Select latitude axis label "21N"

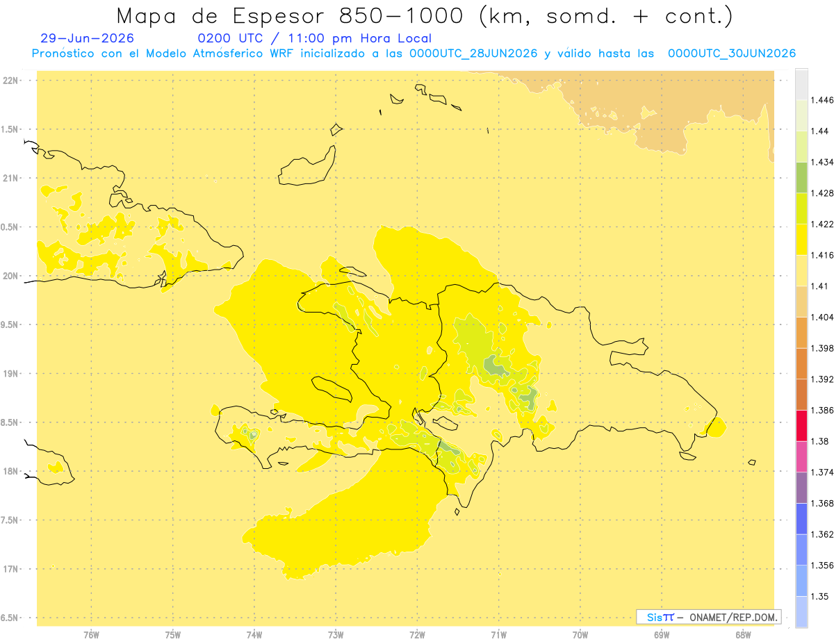tap(12, 178)
